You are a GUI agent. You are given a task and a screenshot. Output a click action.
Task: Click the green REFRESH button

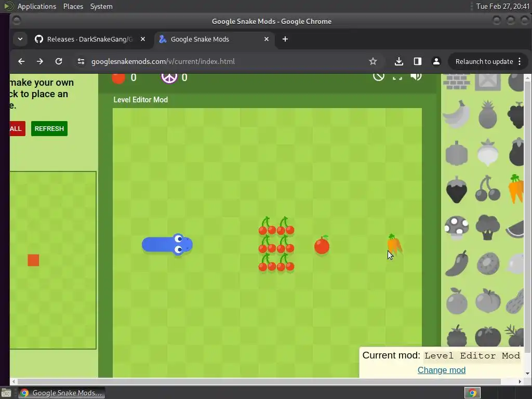tap(49, 129)
